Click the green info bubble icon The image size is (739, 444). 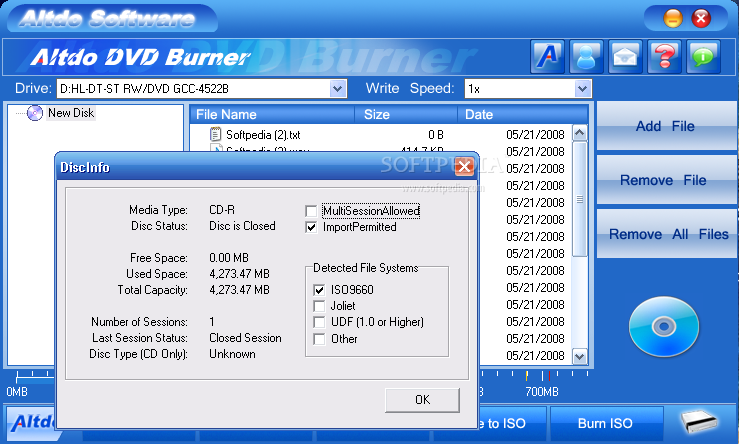click(x=704, y=57)
